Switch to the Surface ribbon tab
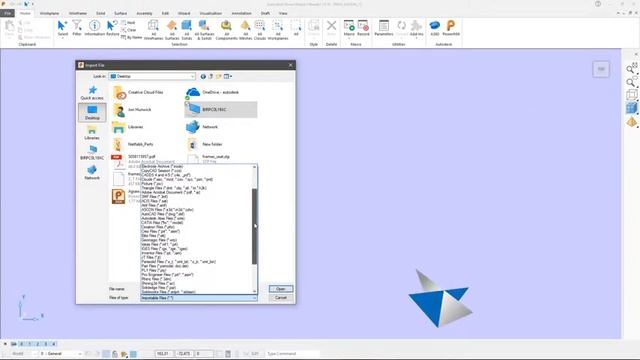Image resolution: width=640 pixels, height=360 pixels. tap(120, 13)
